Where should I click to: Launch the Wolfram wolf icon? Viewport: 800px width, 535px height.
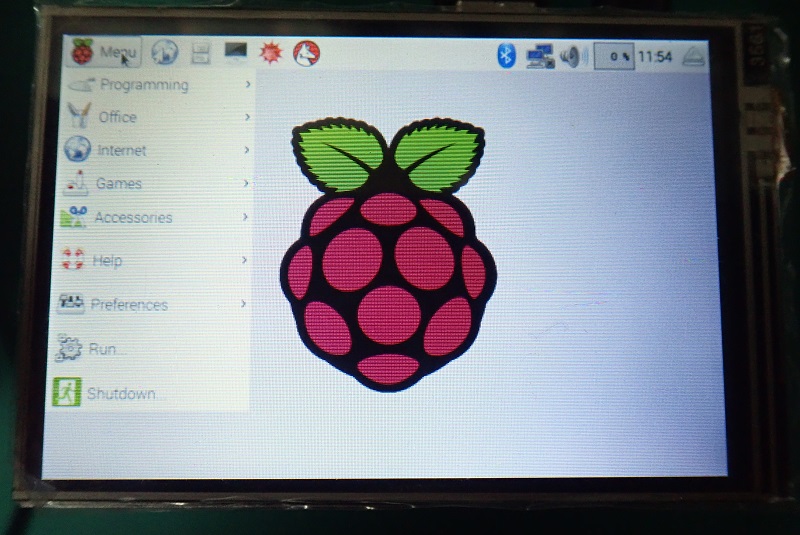[307, 53]
